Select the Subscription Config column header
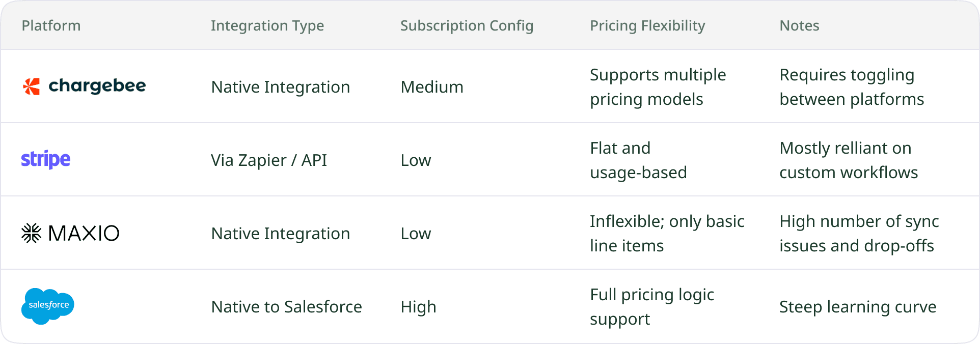980x344 pixels. pyautogui.click(x=467, y=25)
